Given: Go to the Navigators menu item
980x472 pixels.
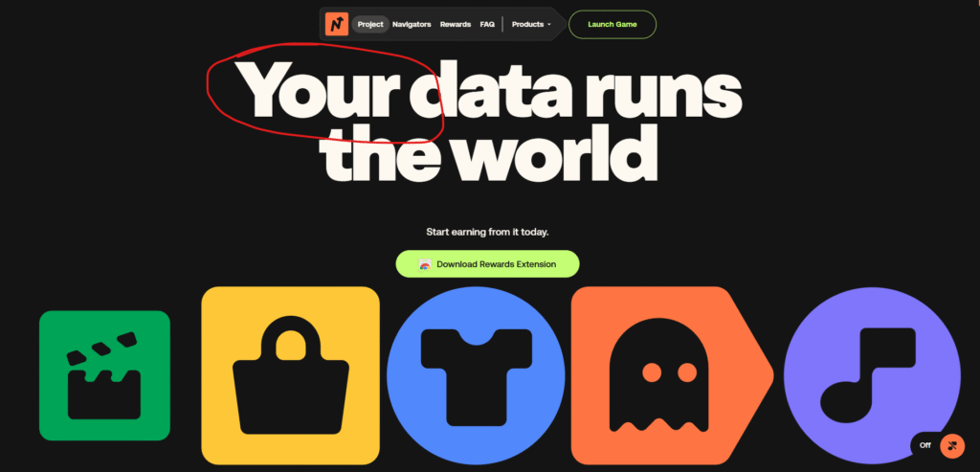Looking at the screenshot, I should (412, 24).
